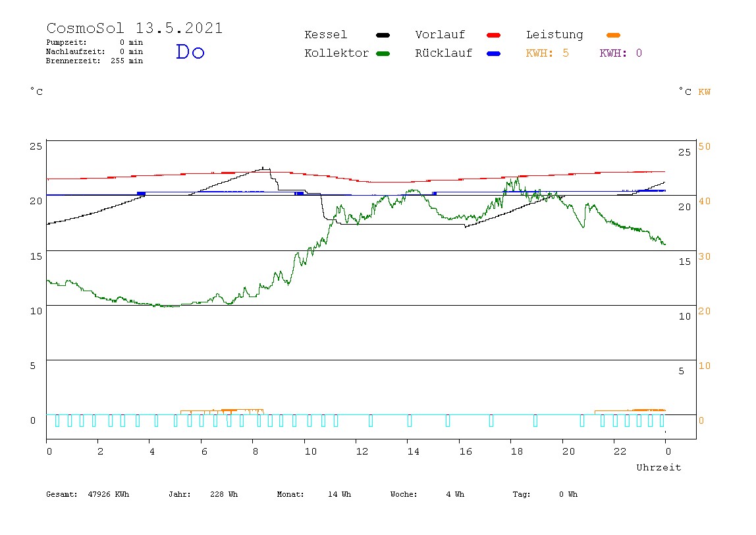Click the 'Pumpzeit:' label
756x535 pixels.
pos(67,42)
